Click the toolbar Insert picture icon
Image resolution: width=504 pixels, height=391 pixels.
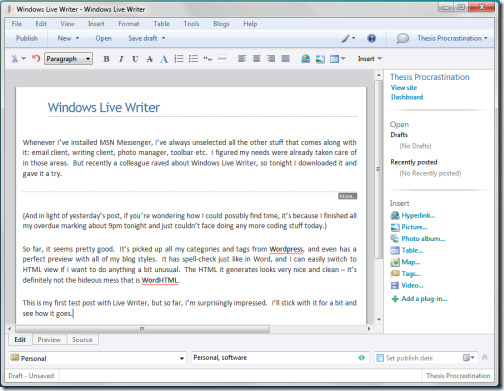click(320, 59)
